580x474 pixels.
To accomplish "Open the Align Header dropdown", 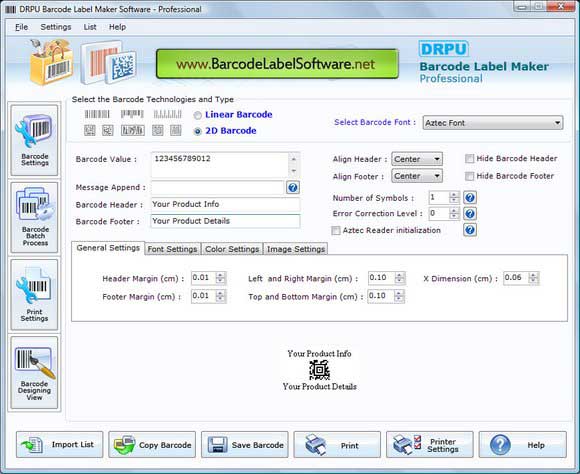I will 417,159.
